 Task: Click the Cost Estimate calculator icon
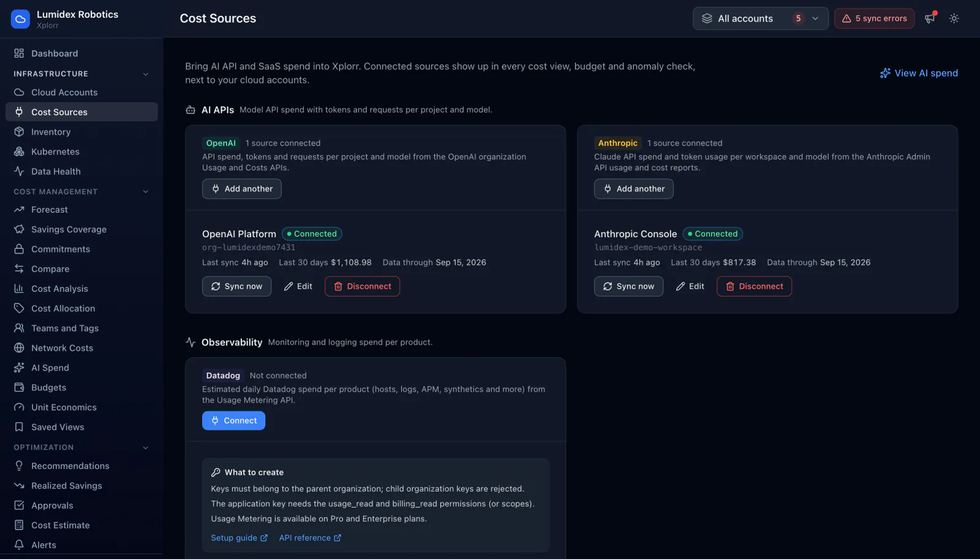(x=19, y=525)
